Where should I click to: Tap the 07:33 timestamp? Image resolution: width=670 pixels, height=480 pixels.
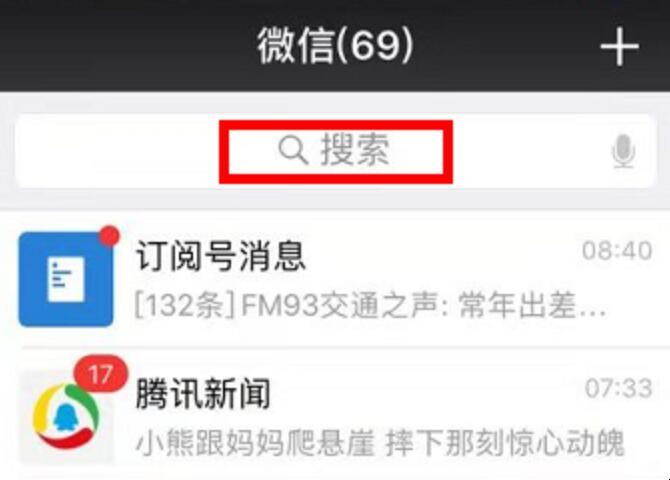pos(618,389)
